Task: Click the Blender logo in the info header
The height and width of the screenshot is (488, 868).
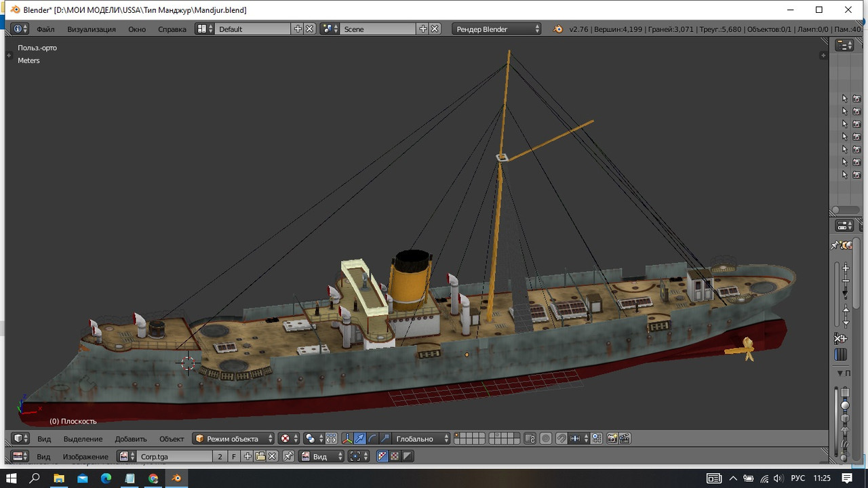Action: point(557,29)
